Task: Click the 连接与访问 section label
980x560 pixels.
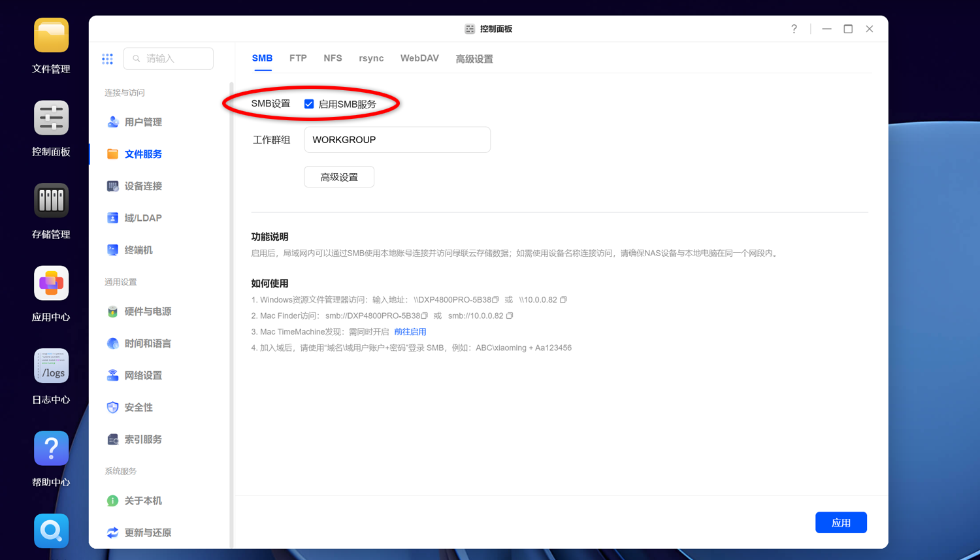Action: pos(125,93)
